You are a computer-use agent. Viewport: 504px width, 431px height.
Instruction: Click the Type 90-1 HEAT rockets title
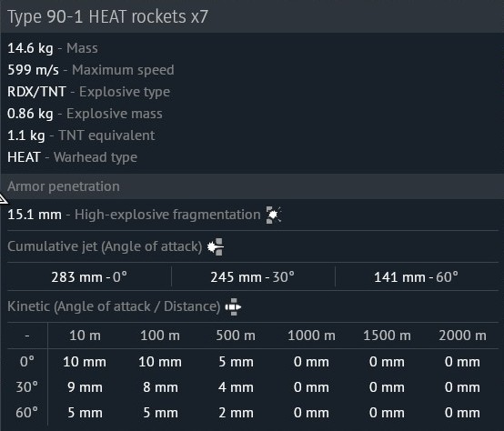[x=107, y=16]
